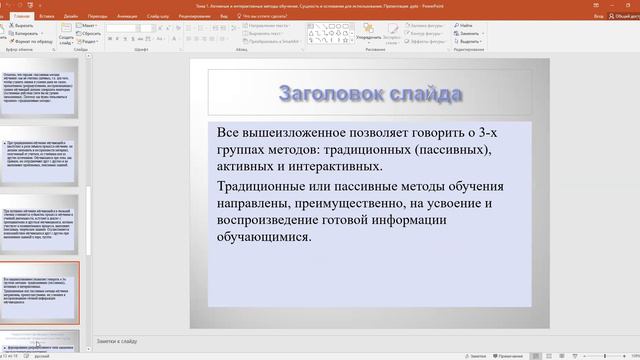Click start-from-beginning icon in quick access toolbar
The image size is (640, 360).
[x=30, y=6]
